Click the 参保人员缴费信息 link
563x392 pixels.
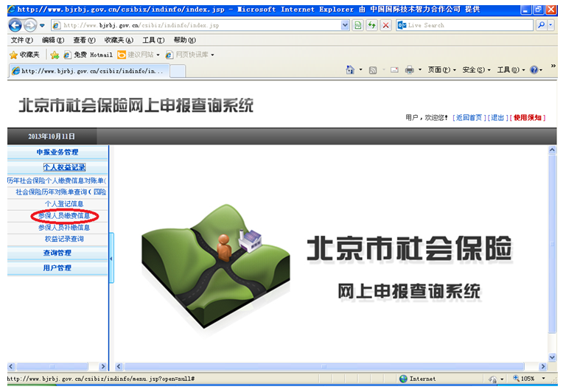64,216
